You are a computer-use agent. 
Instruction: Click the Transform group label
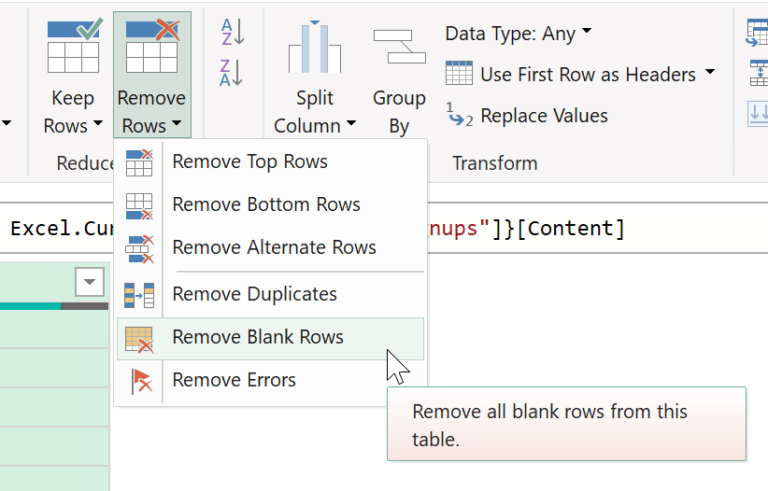click(x=495, y=163)
